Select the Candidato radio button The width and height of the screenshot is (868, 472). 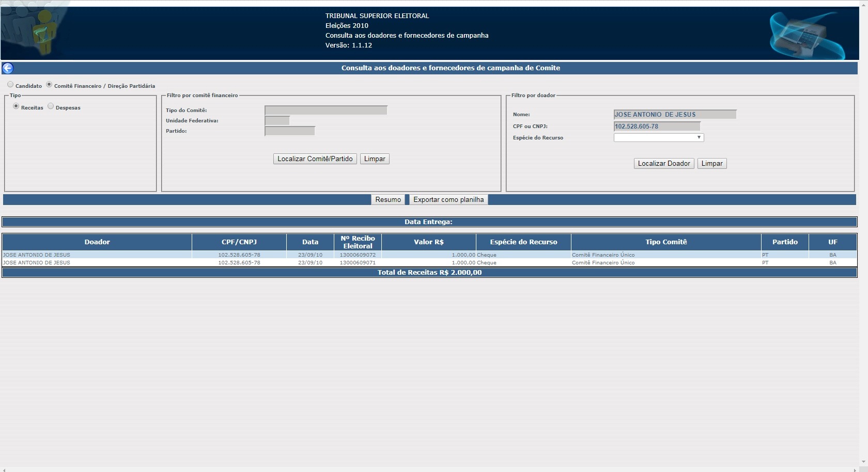(x=10, y=85)
